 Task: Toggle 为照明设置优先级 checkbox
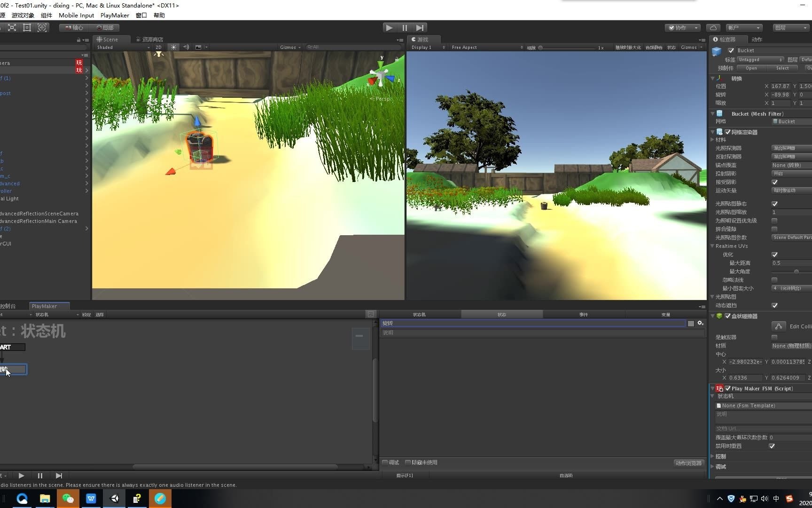[x=774, y=221]
